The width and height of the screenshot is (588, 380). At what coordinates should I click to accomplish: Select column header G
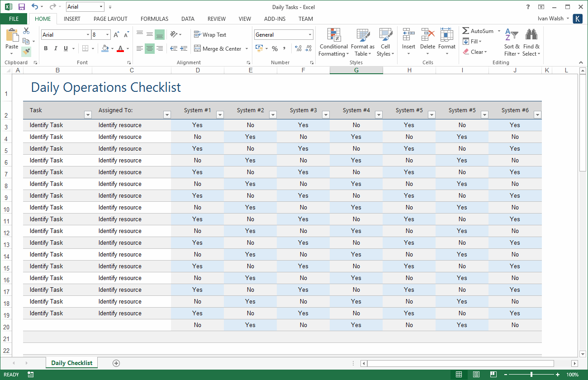[x=356, y=70]
